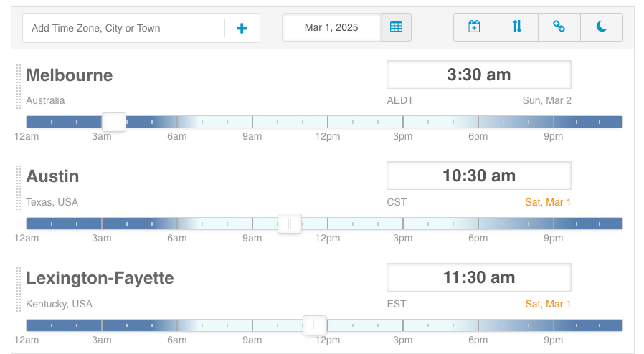Click the Austin city name heading
644x354 pixels.
click(52, 176)
